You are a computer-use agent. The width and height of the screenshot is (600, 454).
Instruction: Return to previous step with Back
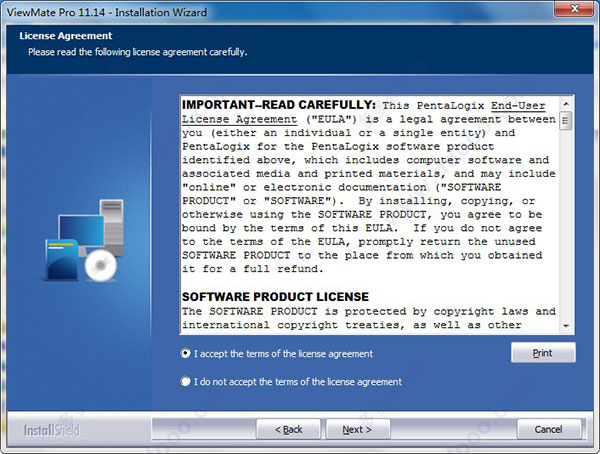tap(289, 430)
